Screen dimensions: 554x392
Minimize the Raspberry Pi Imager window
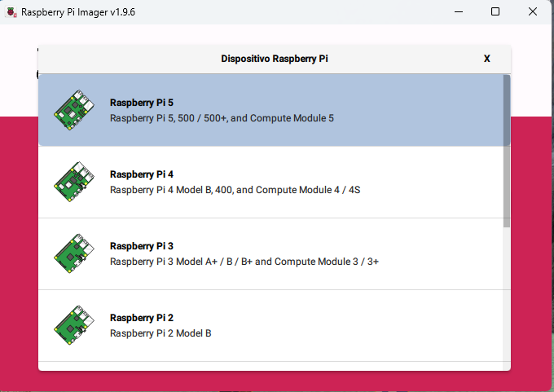click(x=459, y=12)
